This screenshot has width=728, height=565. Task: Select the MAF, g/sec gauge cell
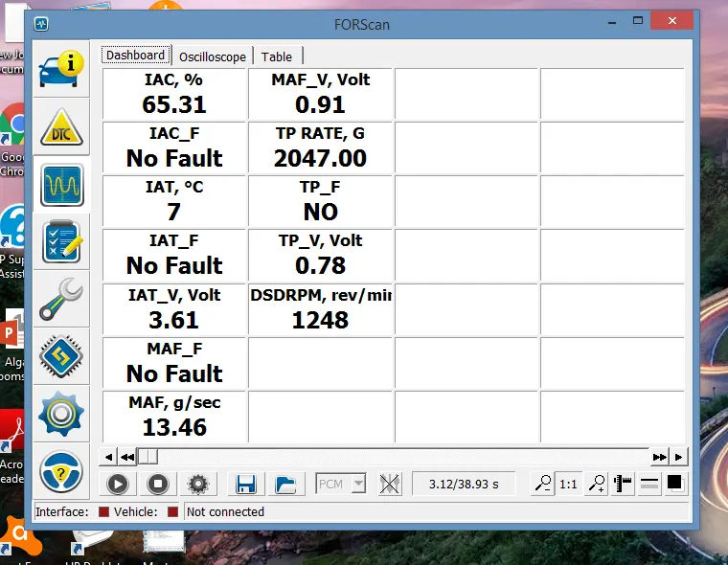pyautogui.click(x=174, y=417)
